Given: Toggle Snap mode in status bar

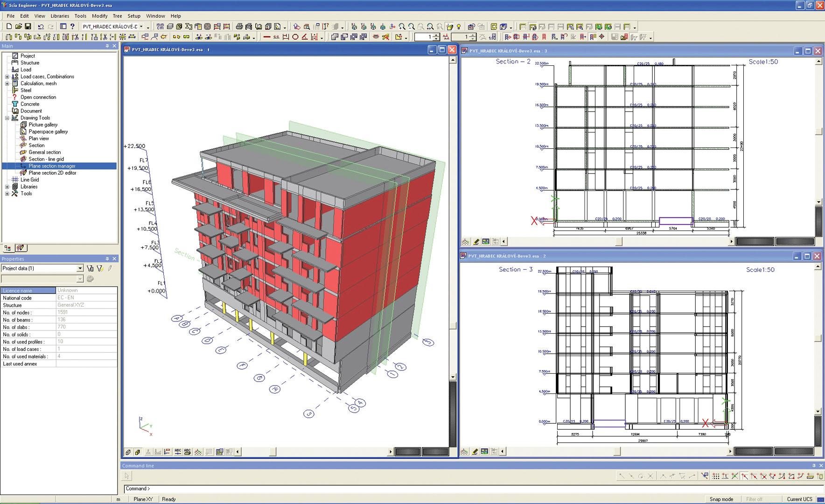Looking at the screenshot, I should pyautogui.click(x=721, y=499).
